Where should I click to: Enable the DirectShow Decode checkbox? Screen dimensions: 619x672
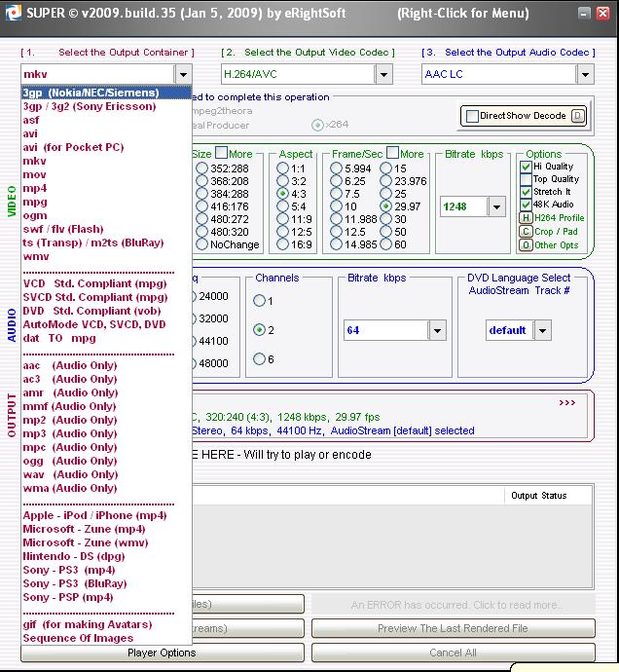472,116
